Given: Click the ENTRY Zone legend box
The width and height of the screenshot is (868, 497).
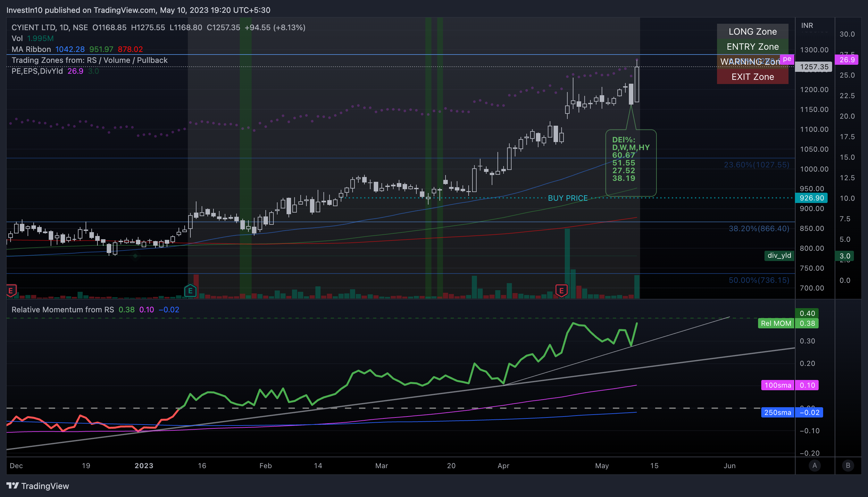Looking at the screenshot, I should [x=753, y=46].
